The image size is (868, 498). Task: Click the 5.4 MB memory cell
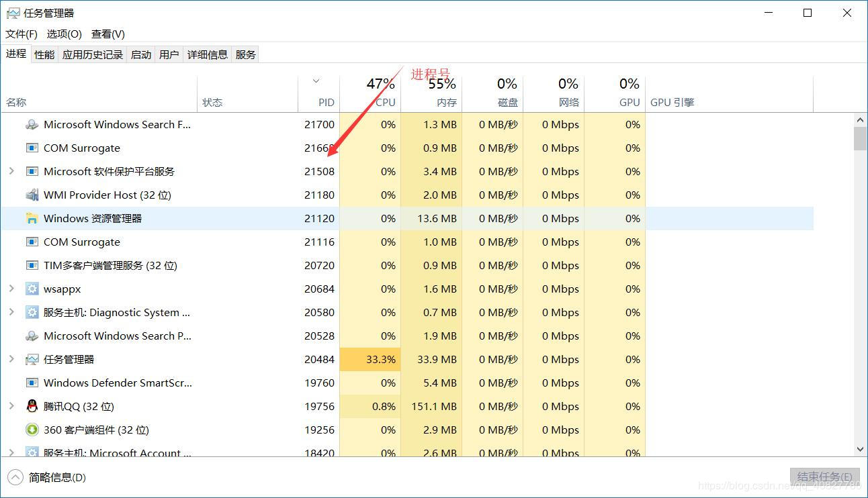coord(431,383)
